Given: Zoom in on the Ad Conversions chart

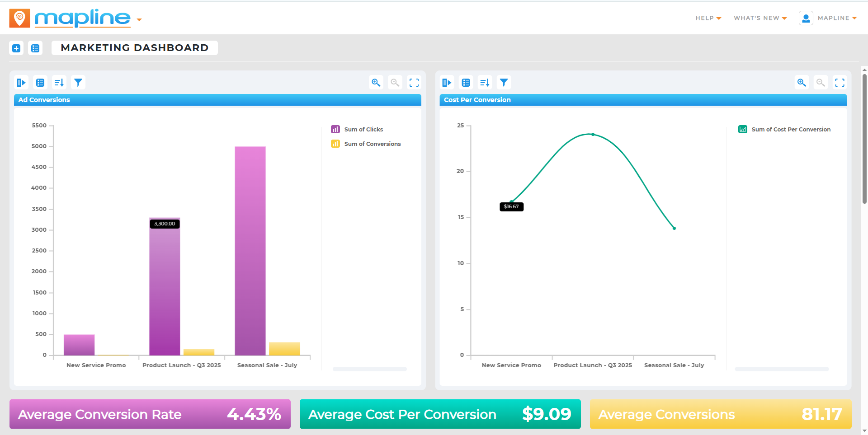Looking at the screenshot, I should (376, 83).
